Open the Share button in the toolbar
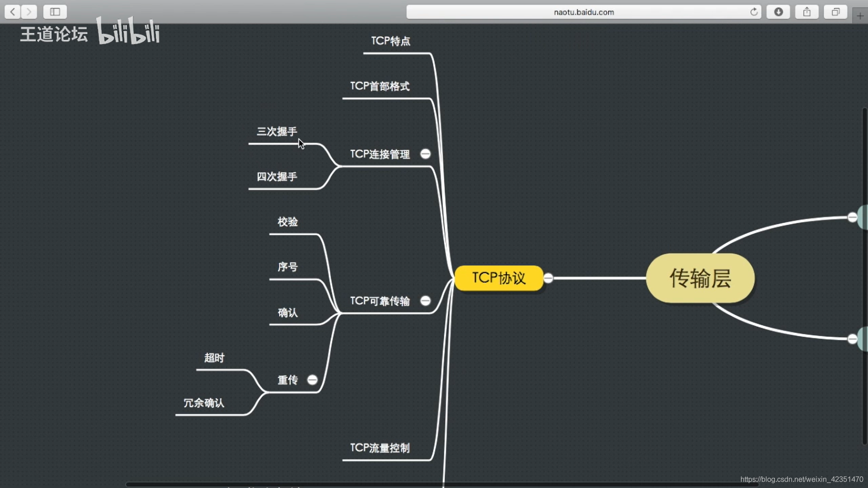Image resolution: width=868 pixels, height=488 pixels. [x=807, y=12]
